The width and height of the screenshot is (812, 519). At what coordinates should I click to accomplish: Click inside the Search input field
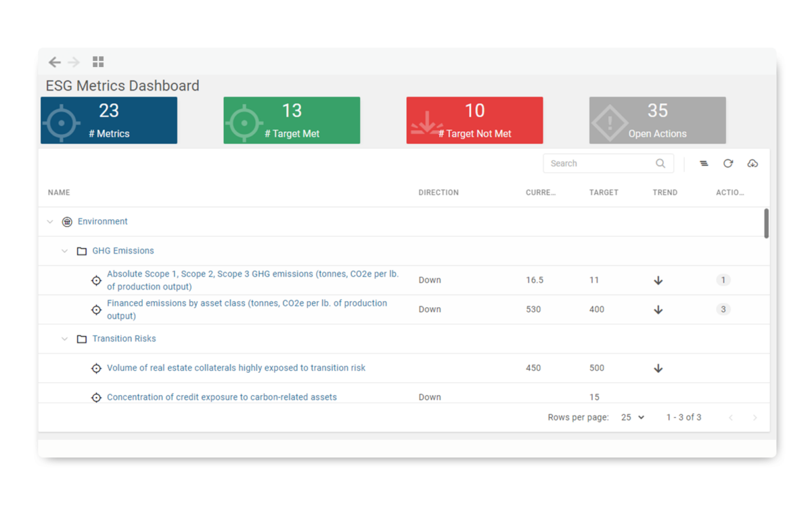click(x=595, y=163)
